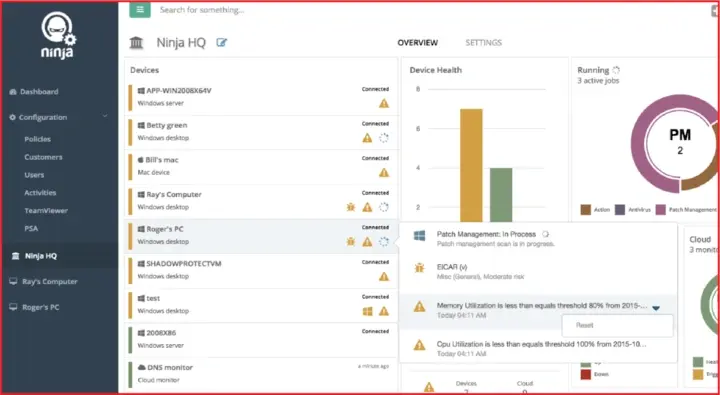Click warning icon on SHADOWPROTECTVM row
This screenshot has width=720, height=395.
coord(384,276)
